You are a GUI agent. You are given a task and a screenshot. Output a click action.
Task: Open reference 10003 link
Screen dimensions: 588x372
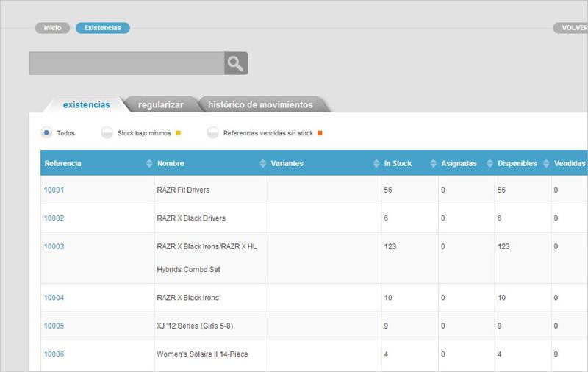pos(54,246)
